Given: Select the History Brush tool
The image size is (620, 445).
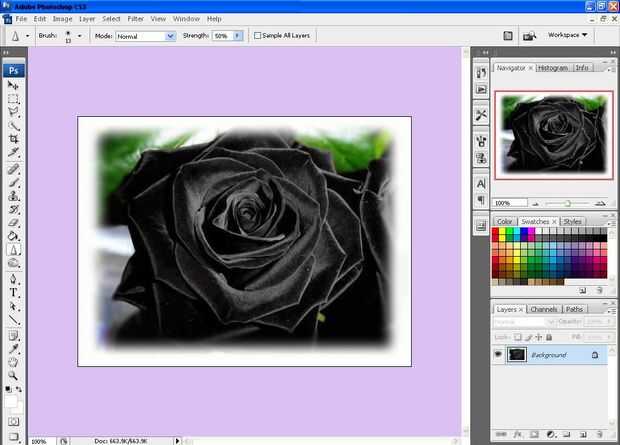Looking at the screenshot, I should [x=13, y=209].
